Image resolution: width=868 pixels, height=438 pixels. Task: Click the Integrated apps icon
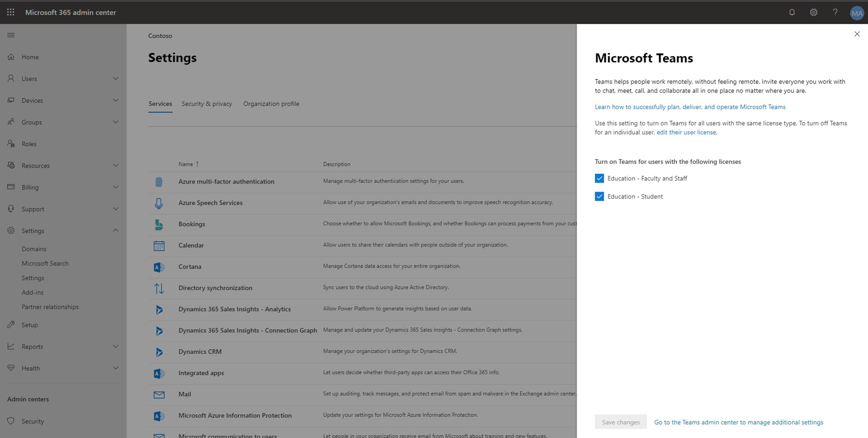[159, 373]
